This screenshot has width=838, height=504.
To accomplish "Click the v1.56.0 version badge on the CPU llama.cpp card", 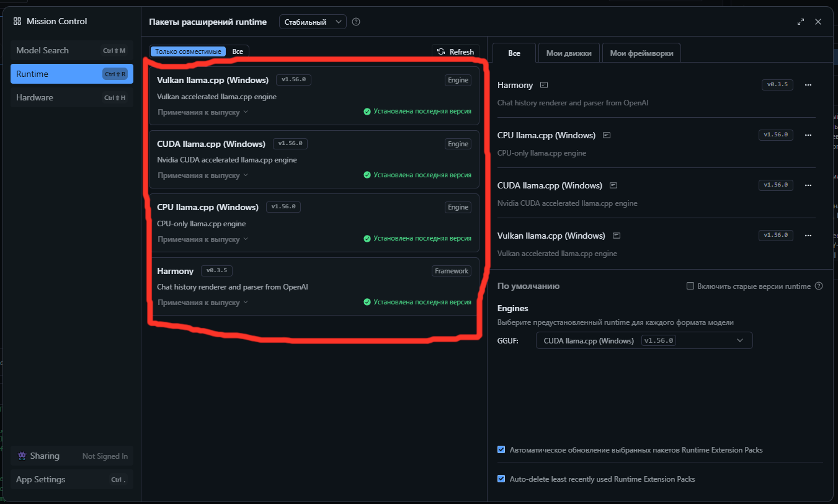I will [283, 207].
